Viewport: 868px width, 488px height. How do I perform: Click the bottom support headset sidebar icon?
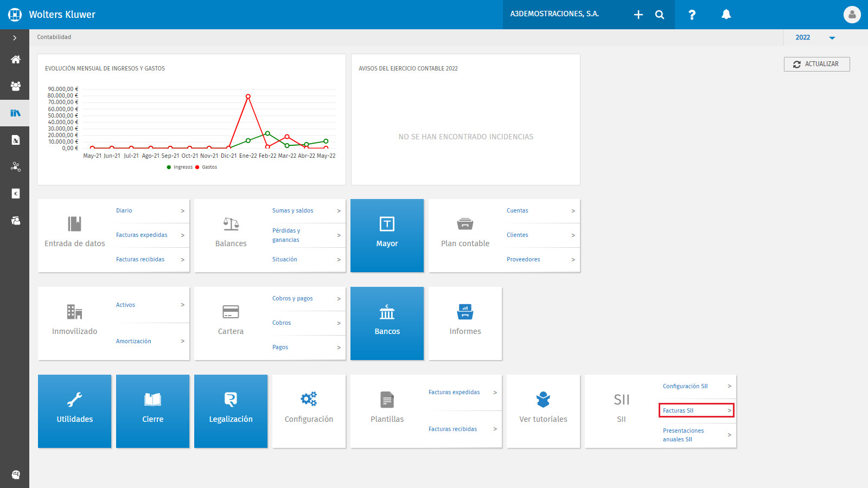click(15, 474)
